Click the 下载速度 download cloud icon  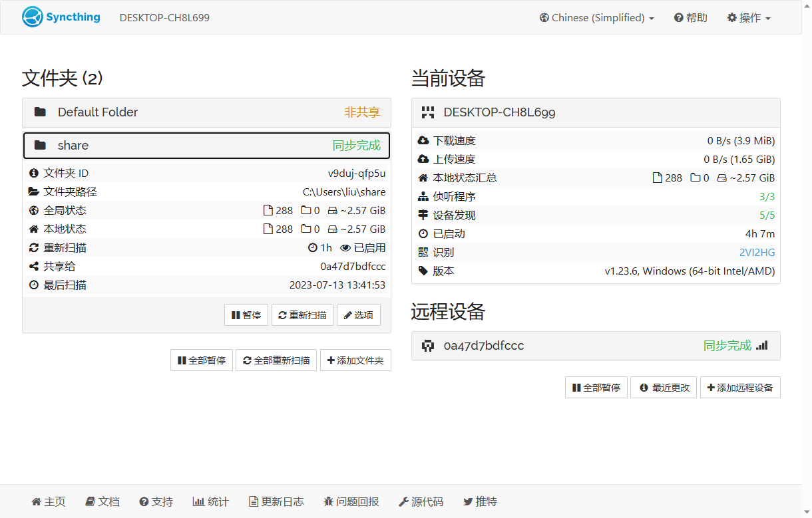click(x=423, y=141)
